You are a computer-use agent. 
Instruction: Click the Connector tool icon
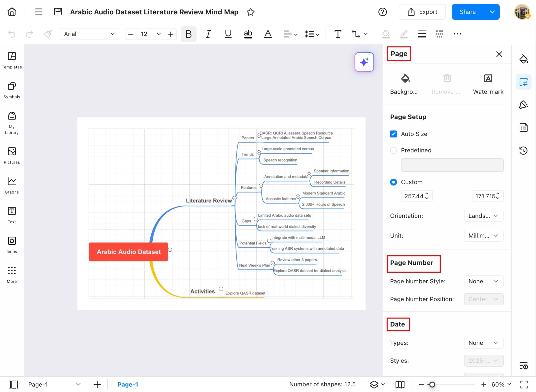point(356,34)
